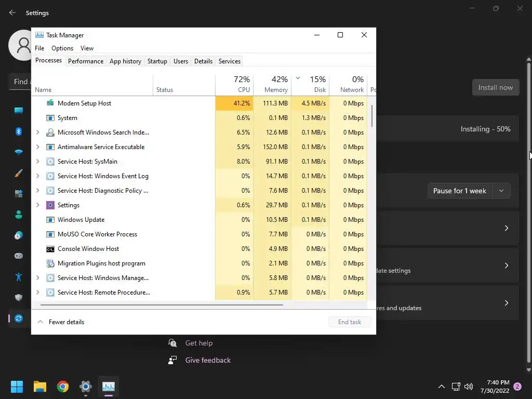Show hidden icons in system tray
This screenshot has width=532, height=399.
(442, 387)
